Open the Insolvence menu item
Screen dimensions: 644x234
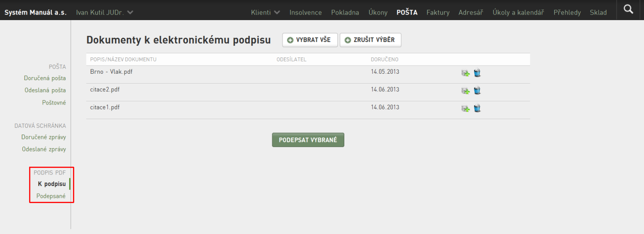click(306, 12)
